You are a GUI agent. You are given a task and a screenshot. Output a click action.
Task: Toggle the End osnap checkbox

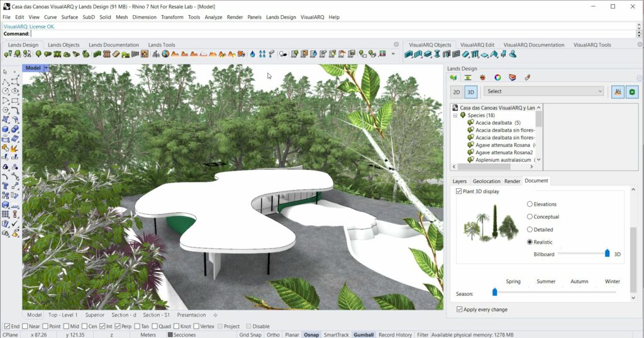(x=7, y=326)
